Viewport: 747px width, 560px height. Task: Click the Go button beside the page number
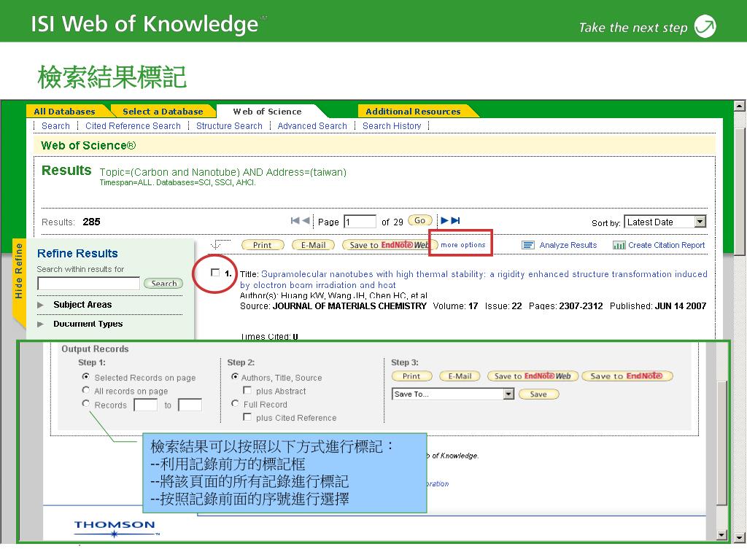click(x=419, y=220)
